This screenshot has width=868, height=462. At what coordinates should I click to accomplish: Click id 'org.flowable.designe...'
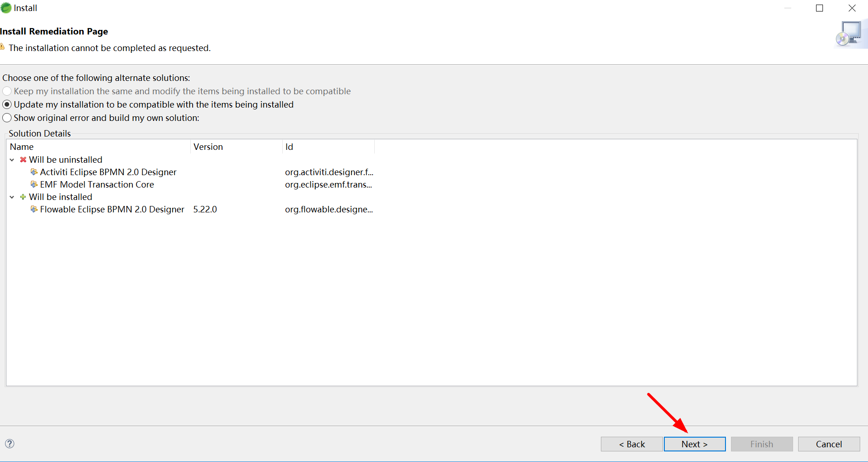tap(329, 209)
